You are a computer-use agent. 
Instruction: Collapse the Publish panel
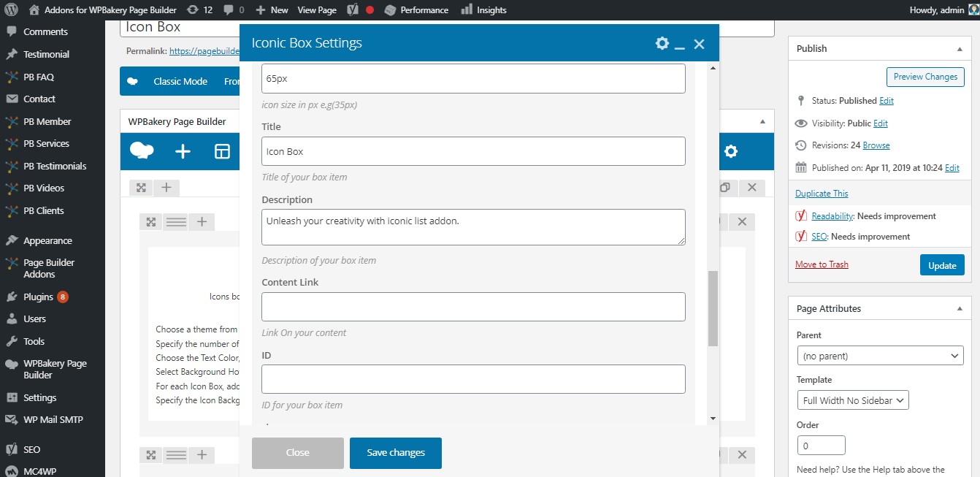959,49
